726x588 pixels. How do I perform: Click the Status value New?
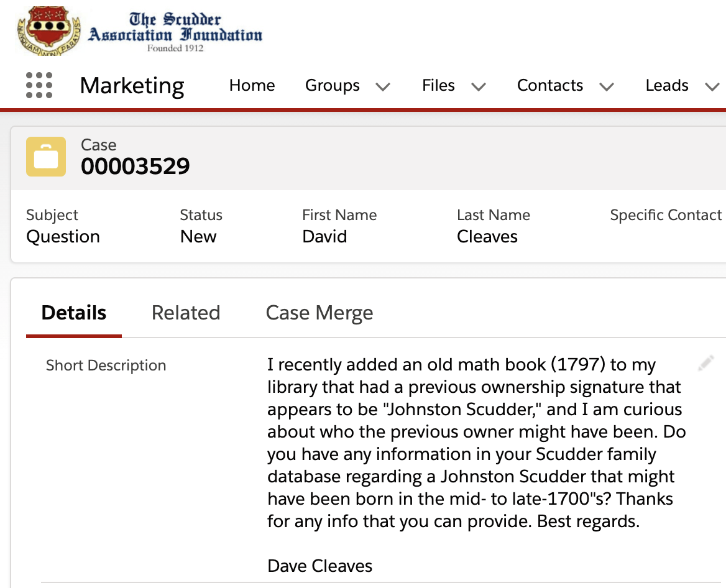(x=198, y=237)
